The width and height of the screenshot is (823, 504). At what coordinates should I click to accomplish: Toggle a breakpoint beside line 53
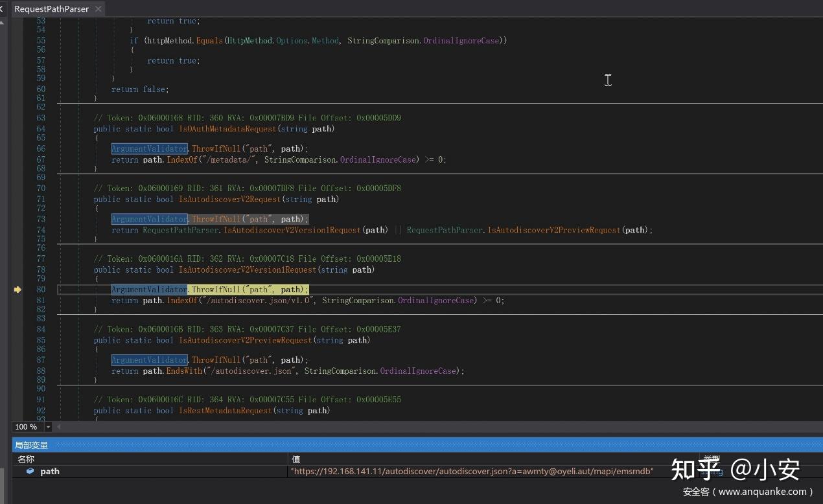pos(17,21)
